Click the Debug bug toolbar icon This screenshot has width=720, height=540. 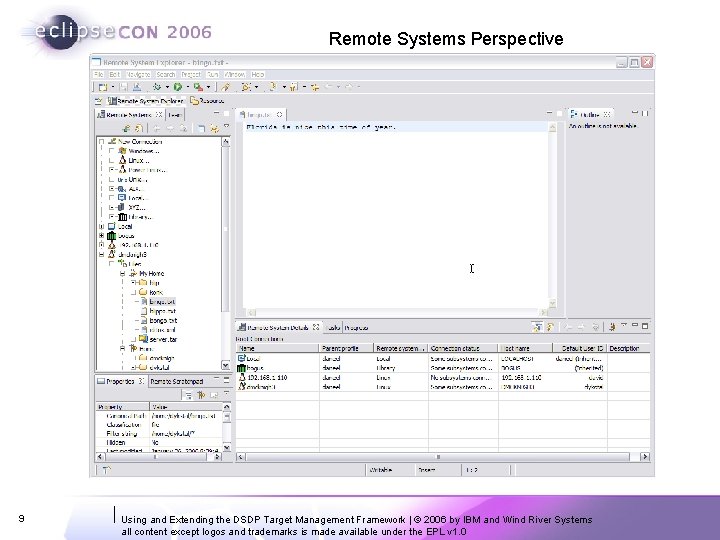pyautogui.click(x=157, y=87)
